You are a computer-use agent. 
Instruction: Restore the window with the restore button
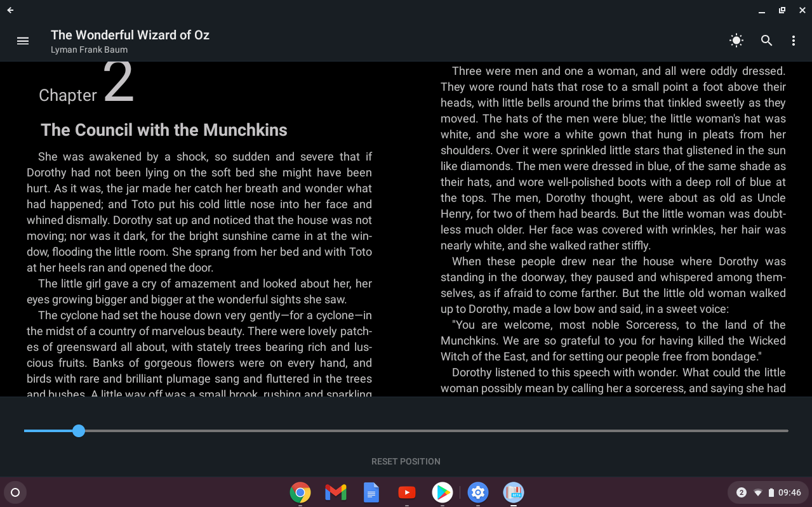782,10
